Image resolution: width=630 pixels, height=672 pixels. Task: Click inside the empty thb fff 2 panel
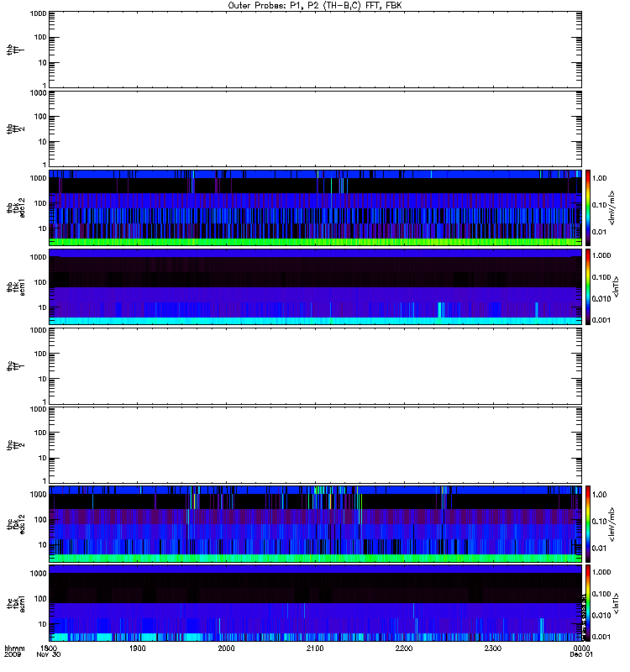click(315, 129)
